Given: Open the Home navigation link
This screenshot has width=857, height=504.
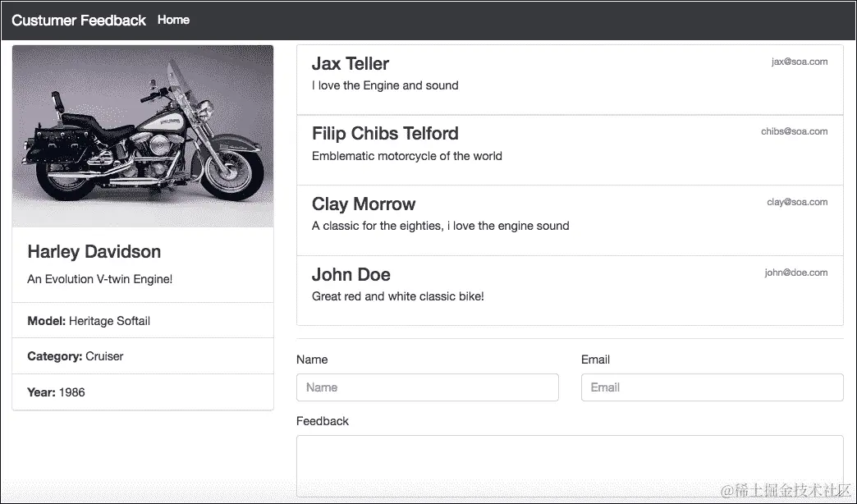Looking at the screenshot, I should pyautogui.click(x=173, y=20).
